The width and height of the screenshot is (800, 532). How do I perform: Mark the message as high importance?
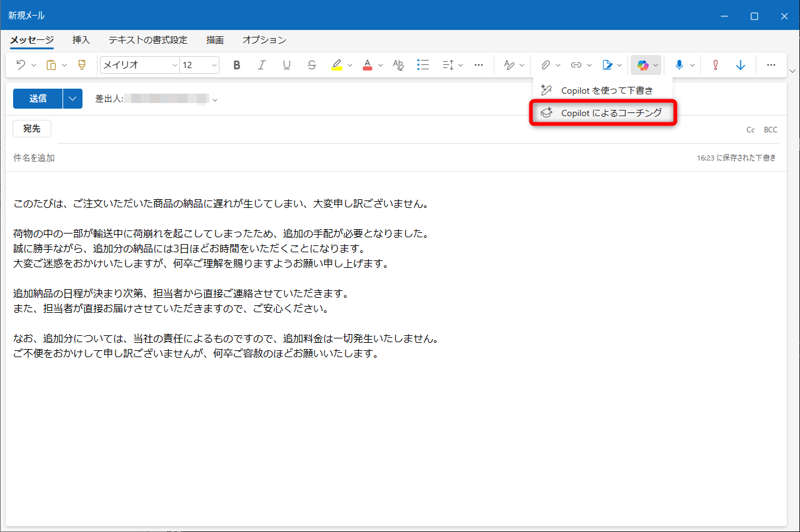pos(715,64)
